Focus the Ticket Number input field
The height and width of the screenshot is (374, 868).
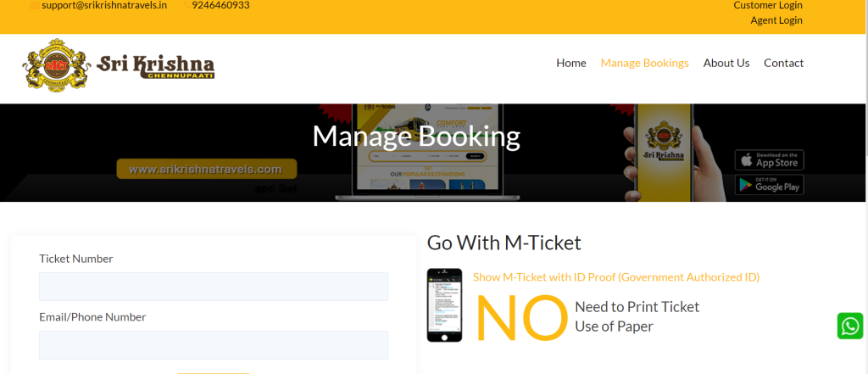pyautogui.click(x=213, y=287)
